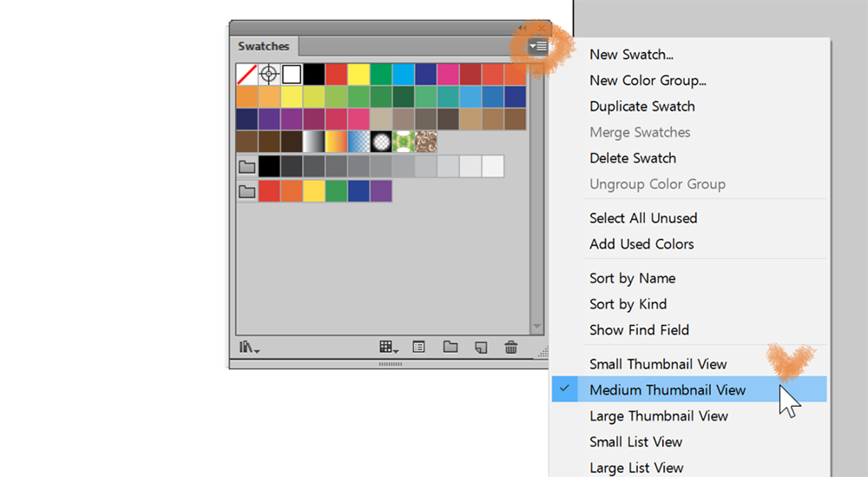Click the New Swatch icon
868x477 pixels.
point(481,348)
